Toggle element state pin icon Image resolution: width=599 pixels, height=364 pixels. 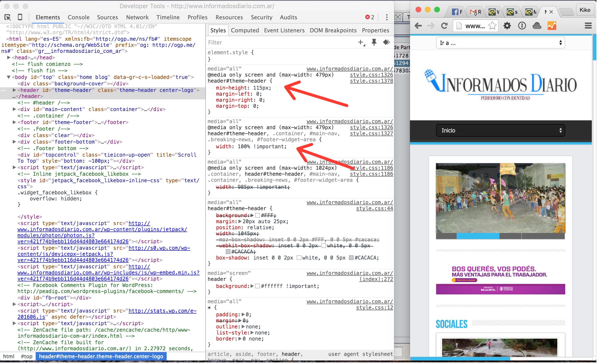pos(374,43)
